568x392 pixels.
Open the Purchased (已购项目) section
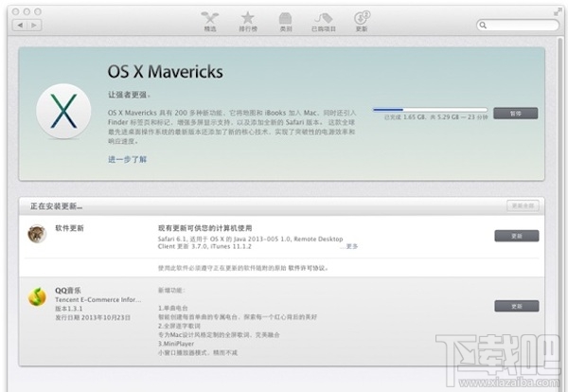[323, 21]
